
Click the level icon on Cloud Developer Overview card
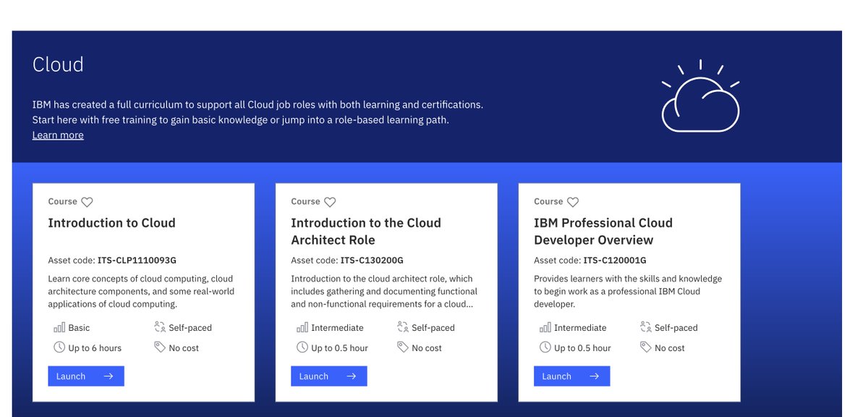pyautogui.click(x=545, y=327)
